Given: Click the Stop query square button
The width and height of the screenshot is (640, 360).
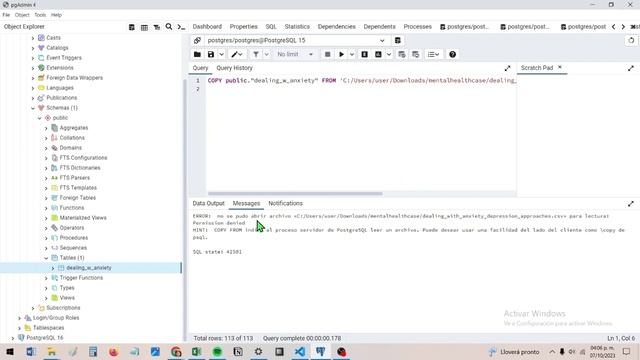Looking at the screenshot, I should 327,54.
